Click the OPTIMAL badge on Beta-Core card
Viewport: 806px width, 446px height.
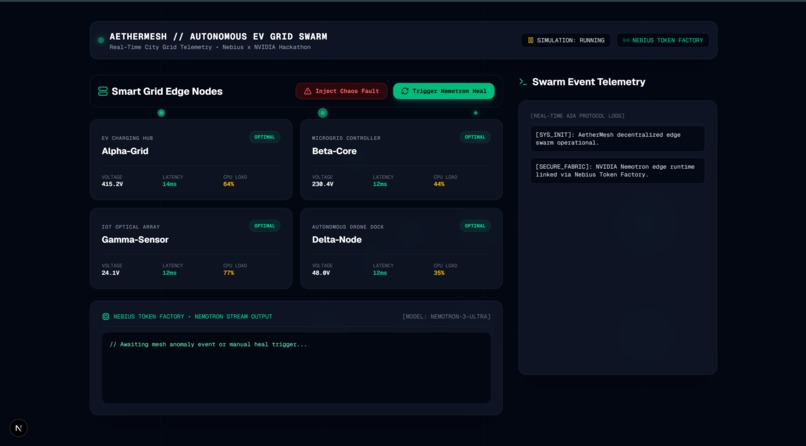tap(475, 137)
